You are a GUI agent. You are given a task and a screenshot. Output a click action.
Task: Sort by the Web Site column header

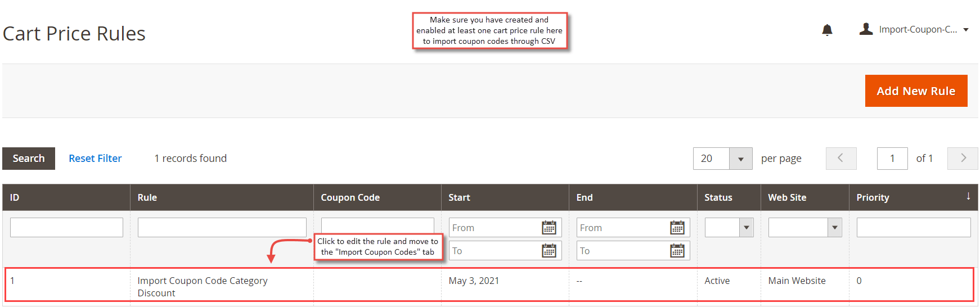[804, 197]
